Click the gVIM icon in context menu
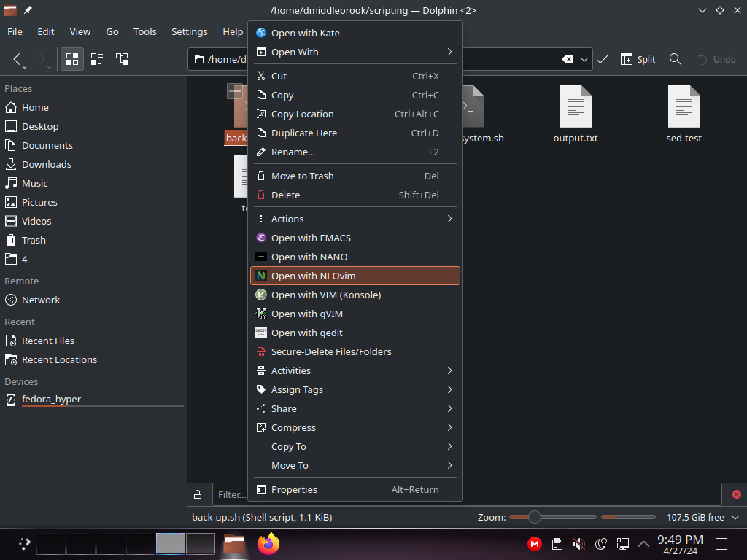The image size is (747, 560). point(261,314)
